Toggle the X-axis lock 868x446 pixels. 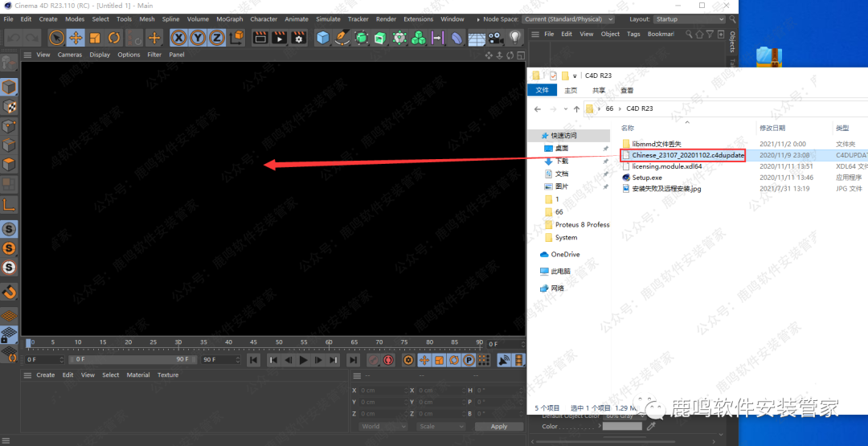(x=178, y=38)
